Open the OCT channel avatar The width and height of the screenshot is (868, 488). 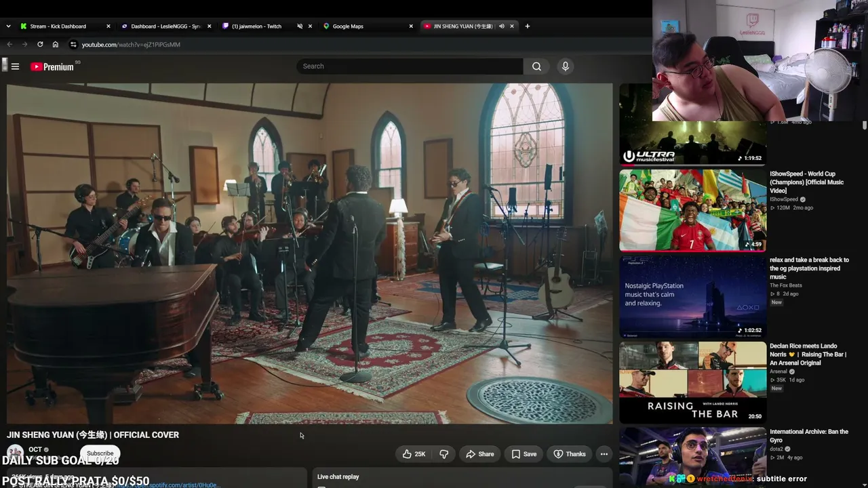[x=15, y=453]
